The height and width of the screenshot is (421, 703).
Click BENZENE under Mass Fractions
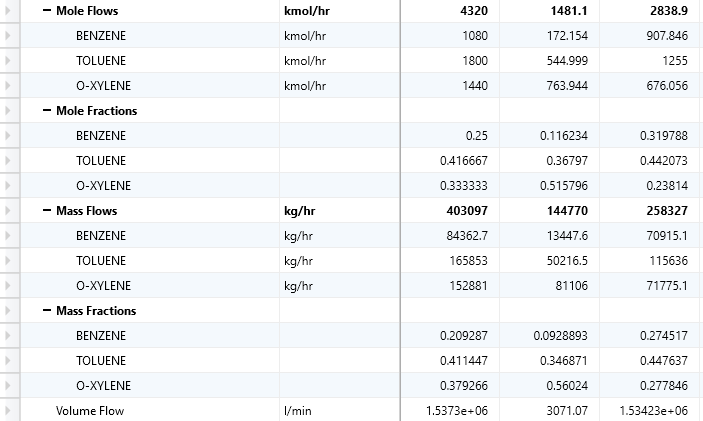(101, 336)
